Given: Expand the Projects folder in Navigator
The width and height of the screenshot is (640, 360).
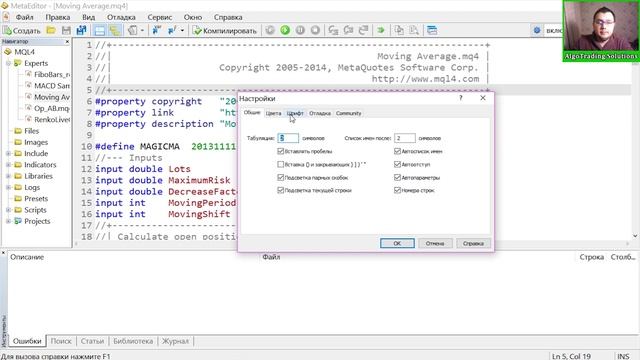Looking at the screenshot, I should [9, 221].
